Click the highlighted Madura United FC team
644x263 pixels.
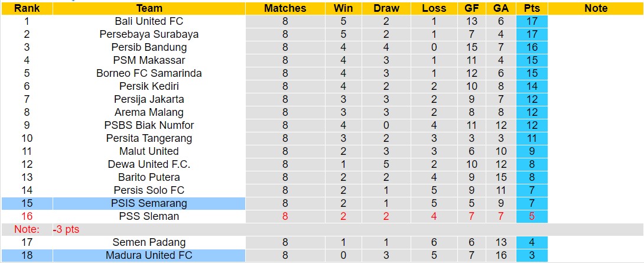tap(149, 255)
